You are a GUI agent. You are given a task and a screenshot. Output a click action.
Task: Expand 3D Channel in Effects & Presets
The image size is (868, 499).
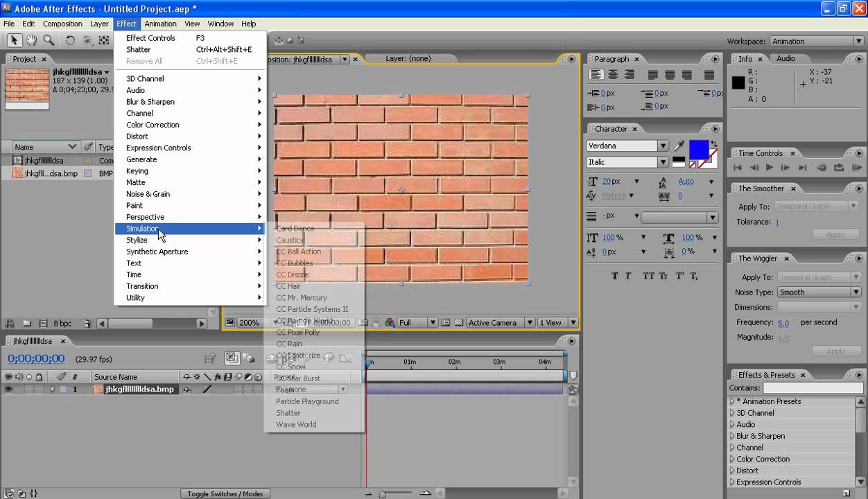pos(731,413)
